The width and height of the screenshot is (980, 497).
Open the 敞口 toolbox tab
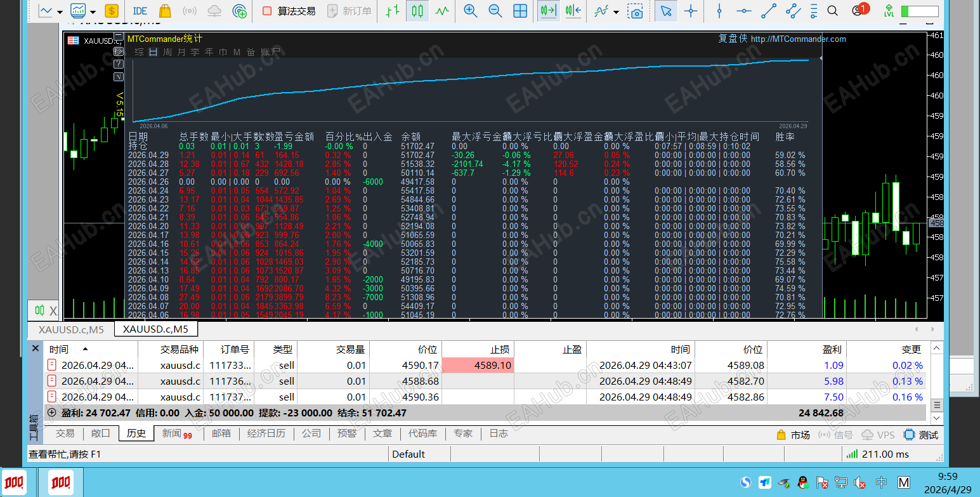(x=101, y=434)
